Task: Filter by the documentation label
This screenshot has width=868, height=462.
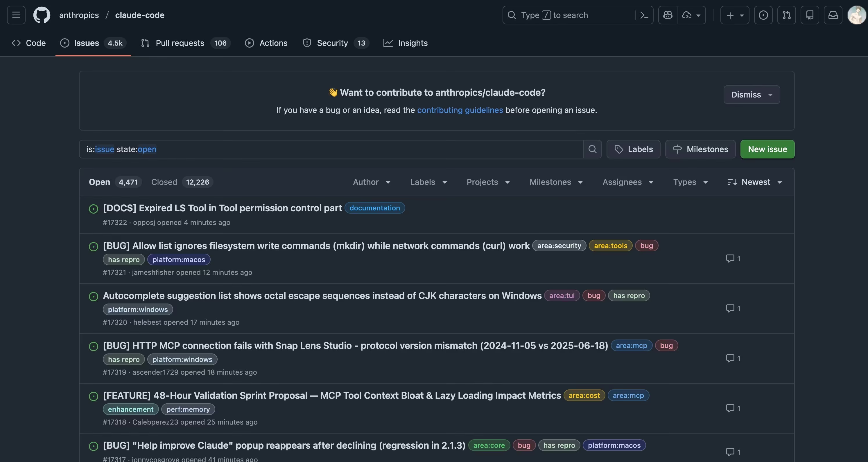Action: (x=375, y=208)
